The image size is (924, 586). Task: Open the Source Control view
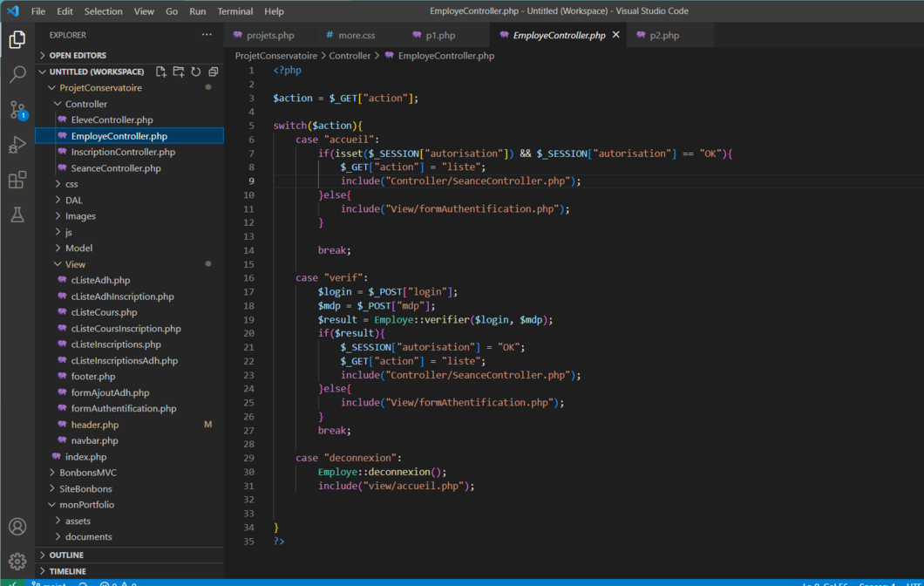tap(17, 110)
